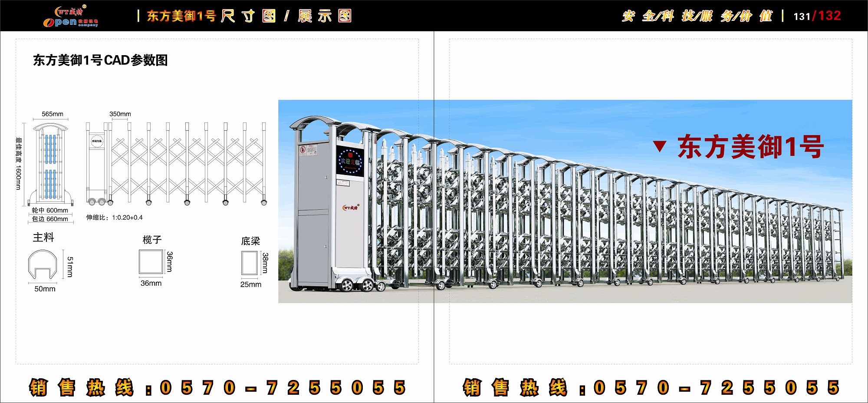Click the vertical label 最佳高度 1600mm
This screenshot has height=403, width=868.
18,163
